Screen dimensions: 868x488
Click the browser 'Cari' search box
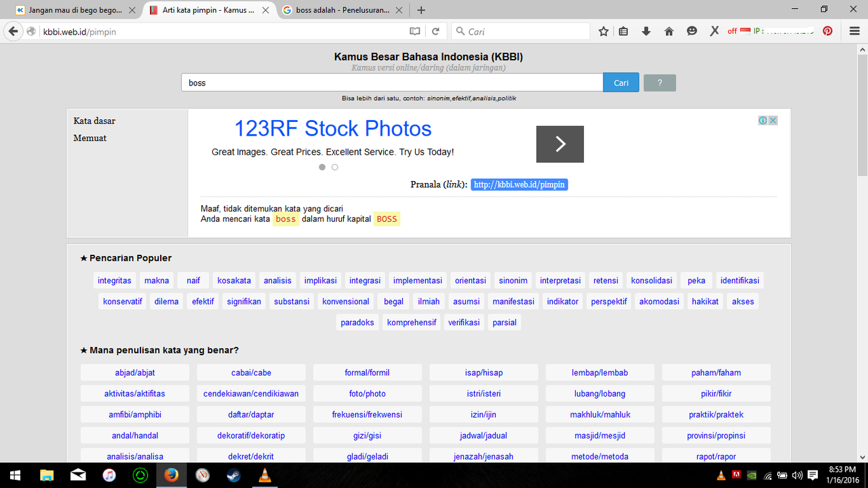pyautogui.click(x=520, y=31)
